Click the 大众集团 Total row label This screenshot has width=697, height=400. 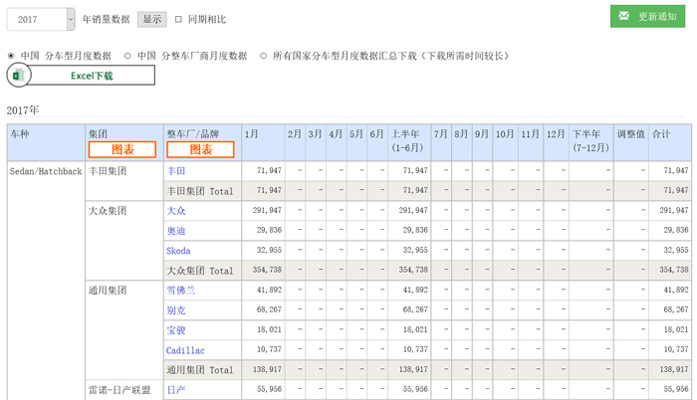click(x=200, y=271)
